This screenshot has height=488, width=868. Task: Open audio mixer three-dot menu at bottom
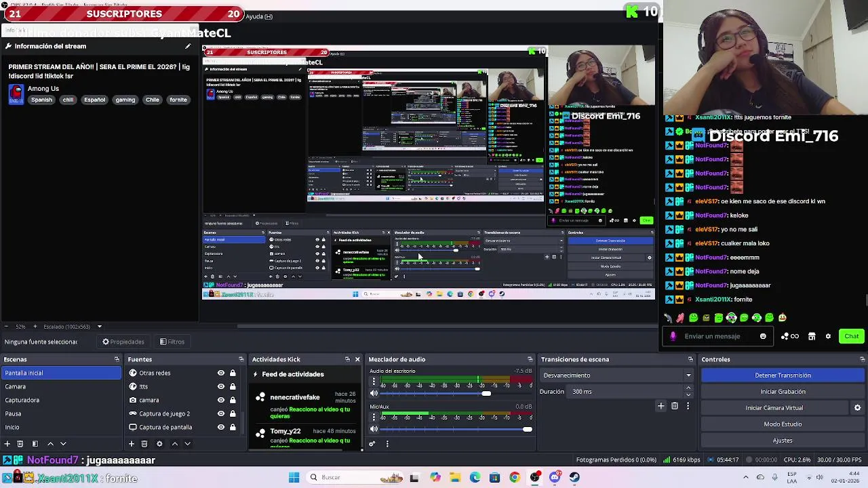(x=387, y=444)
